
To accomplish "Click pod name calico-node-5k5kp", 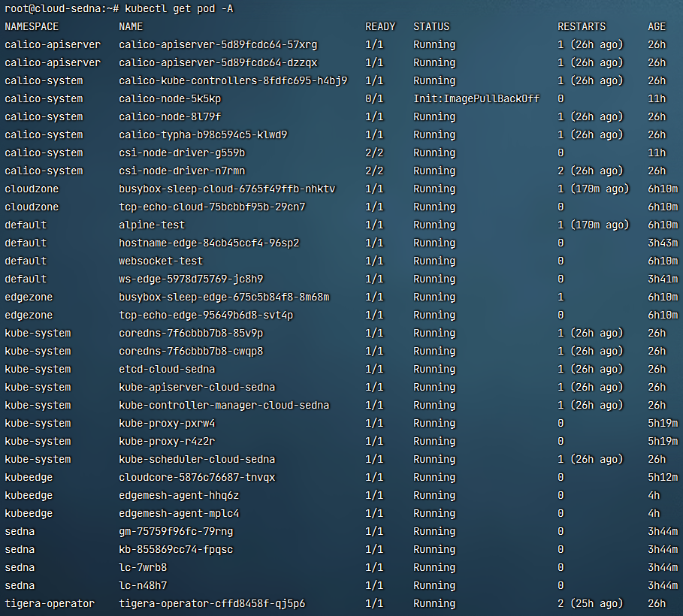I will click(170, 99).
